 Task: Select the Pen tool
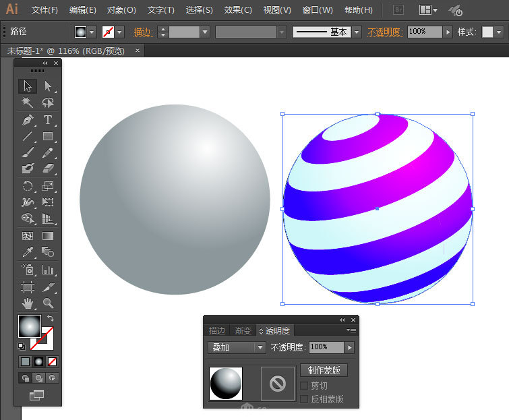[28, 120]
